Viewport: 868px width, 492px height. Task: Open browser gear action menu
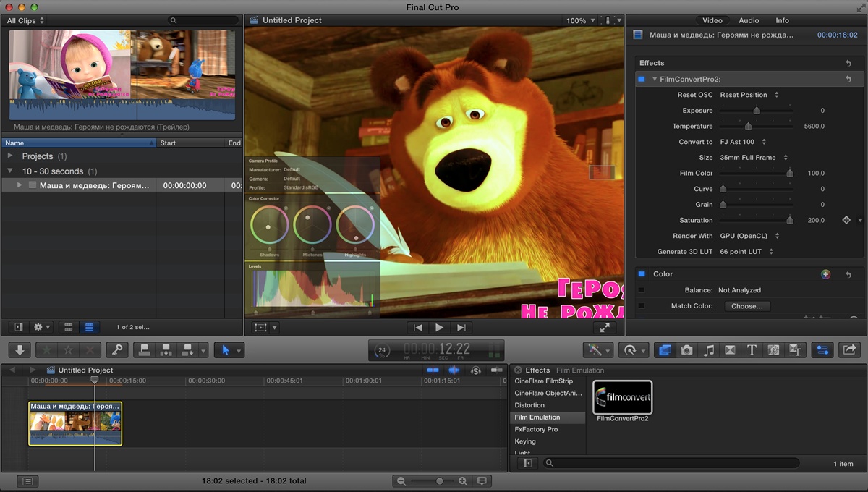click(x=42, y=327)
